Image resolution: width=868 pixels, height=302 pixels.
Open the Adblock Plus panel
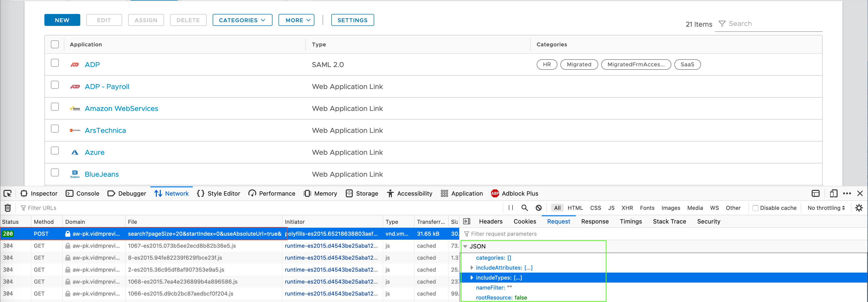pos(515,194)
